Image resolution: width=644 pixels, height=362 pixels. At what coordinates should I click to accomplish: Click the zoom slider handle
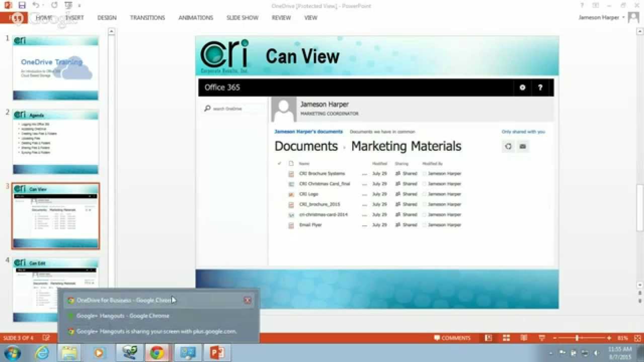[577, 338]
